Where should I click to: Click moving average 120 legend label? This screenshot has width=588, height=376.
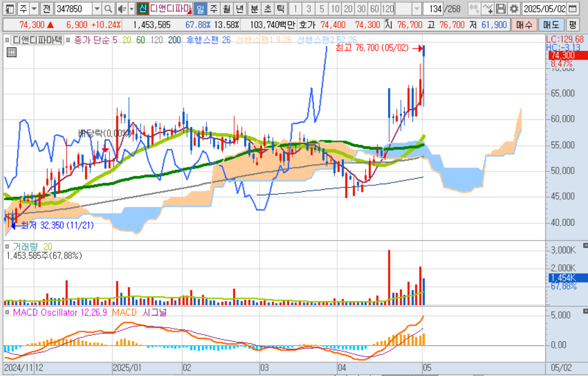[x=157, y=40]
